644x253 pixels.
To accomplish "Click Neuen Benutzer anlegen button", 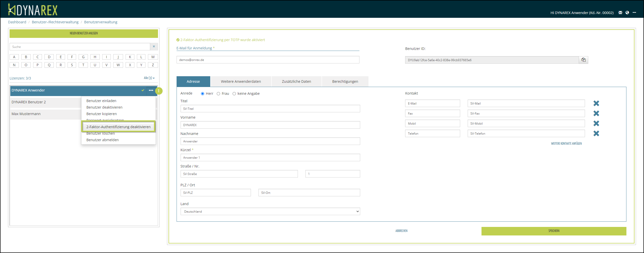I will click(x=84, y=33).
